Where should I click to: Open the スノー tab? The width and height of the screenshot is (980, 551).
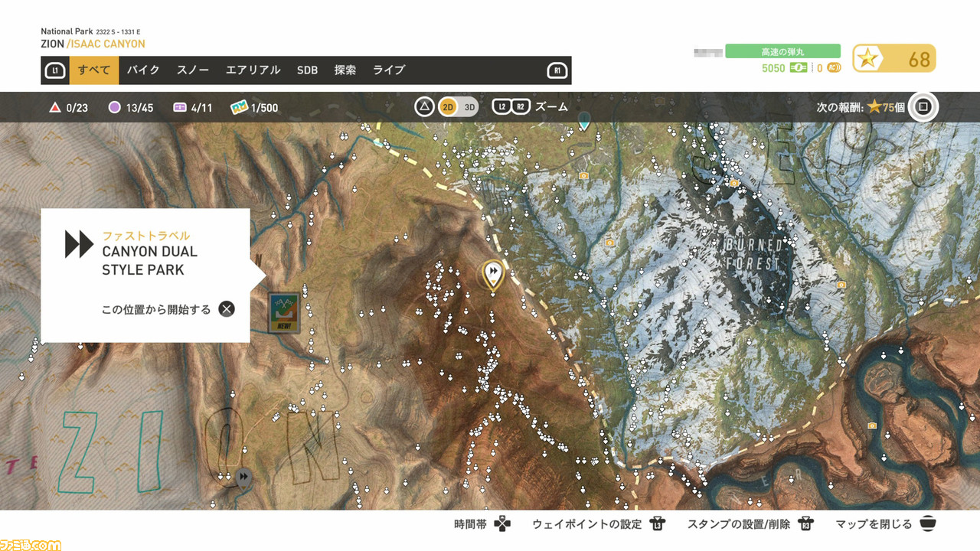193,70
